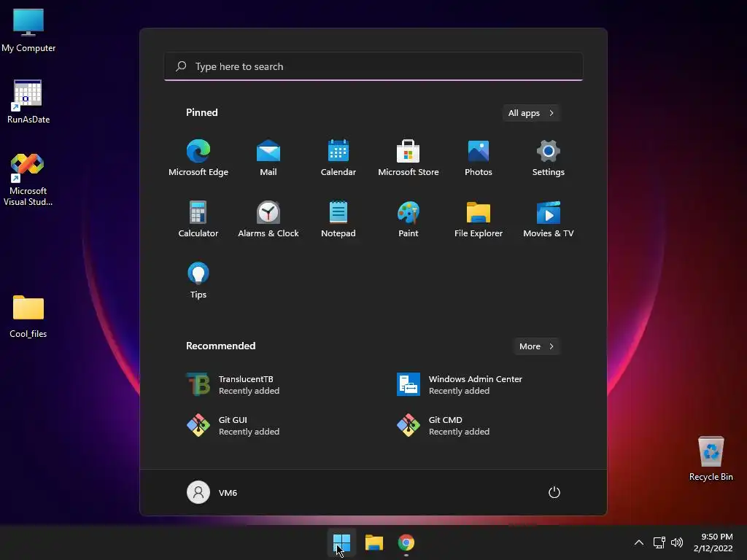Image resolution: width=747 pixels, height=560 pixels.
Task: Expand More recommended items
Action: tap(536, 346)
